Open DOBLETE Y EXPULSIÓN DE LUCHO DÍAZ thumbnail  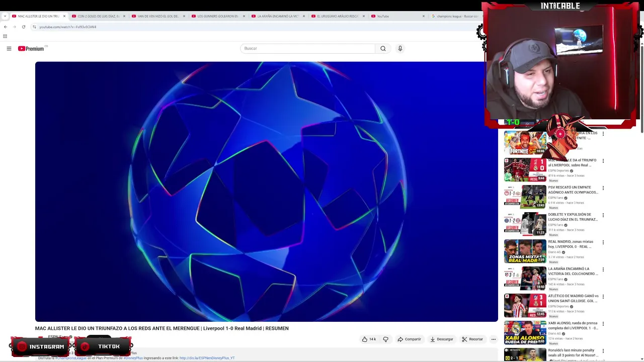tap(525, 224)
